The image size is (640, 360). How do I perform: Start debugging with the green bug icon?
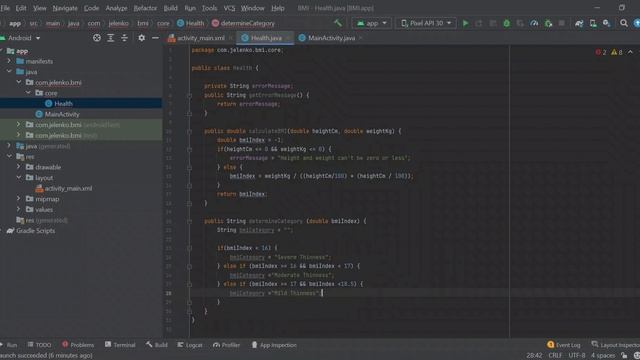coord(507,23)
